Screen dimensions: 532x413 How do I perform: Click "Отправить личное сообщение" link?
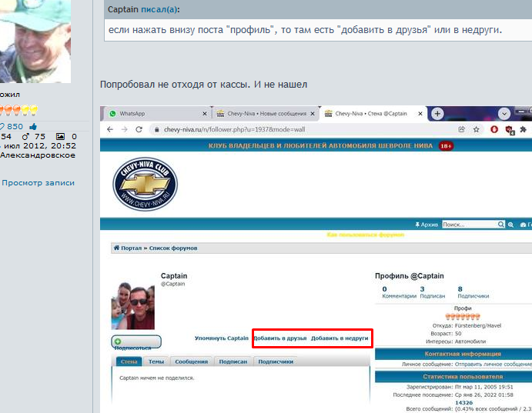494,364
